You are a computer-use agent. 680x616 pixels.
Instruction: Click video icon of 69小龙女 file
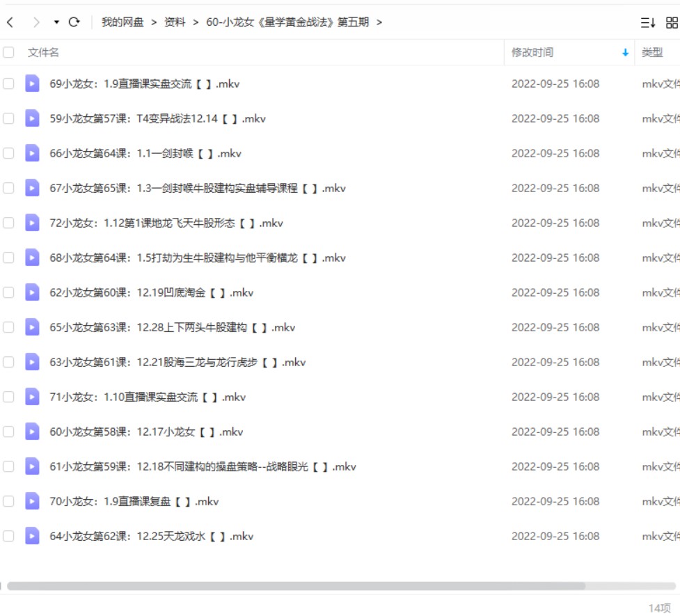[32, 84]
